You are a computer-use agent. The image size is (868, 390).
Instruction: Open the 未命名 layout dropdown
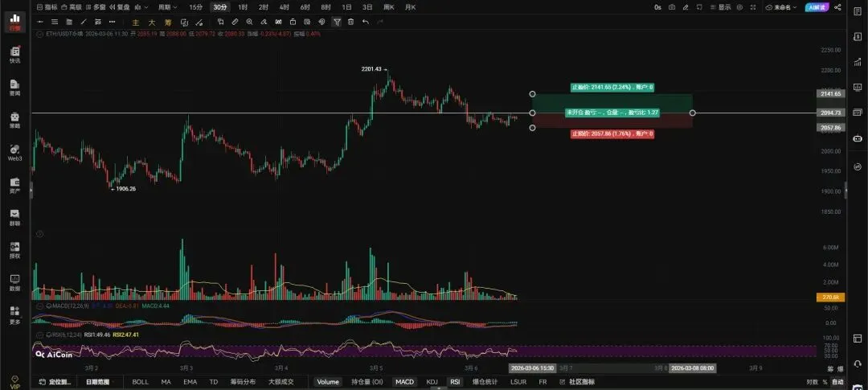pos(780,7)
